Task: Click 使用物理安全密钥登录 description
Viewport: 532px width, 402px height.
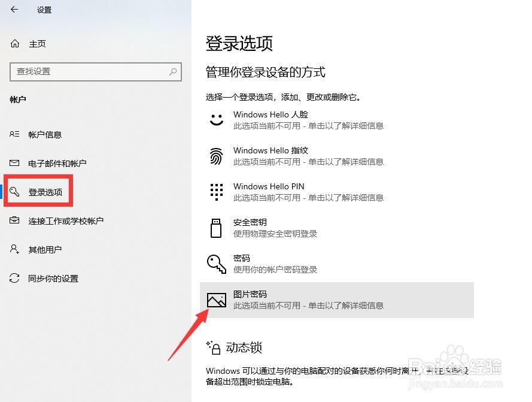Action: tap(275, 234)
